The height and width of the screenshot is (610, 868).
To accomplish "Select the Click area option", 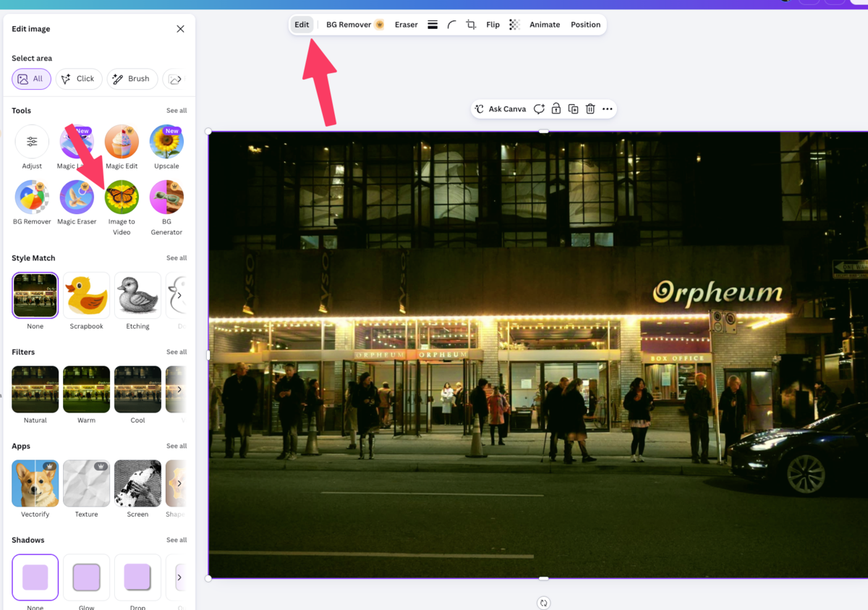I will [78, 79].
